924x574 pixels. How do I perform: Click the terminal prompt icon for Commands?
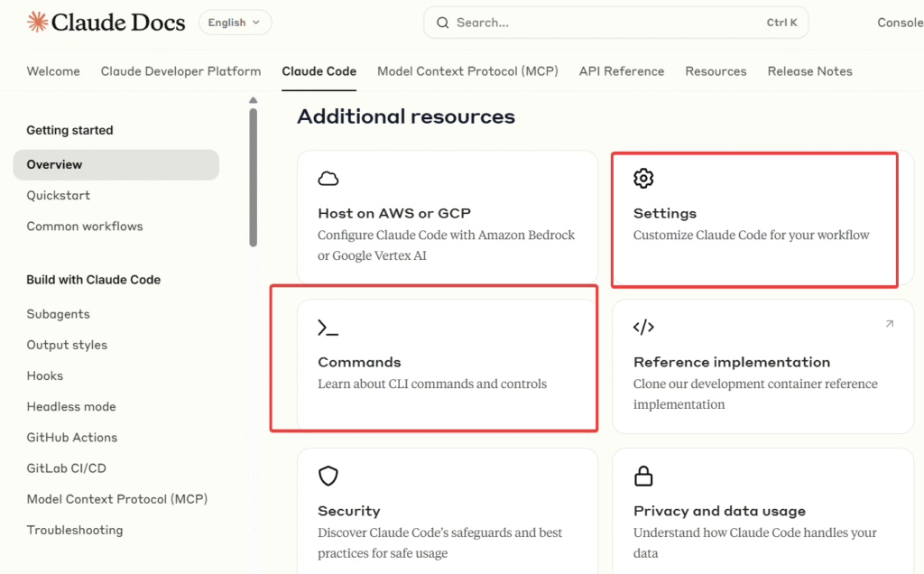point(328,328)
